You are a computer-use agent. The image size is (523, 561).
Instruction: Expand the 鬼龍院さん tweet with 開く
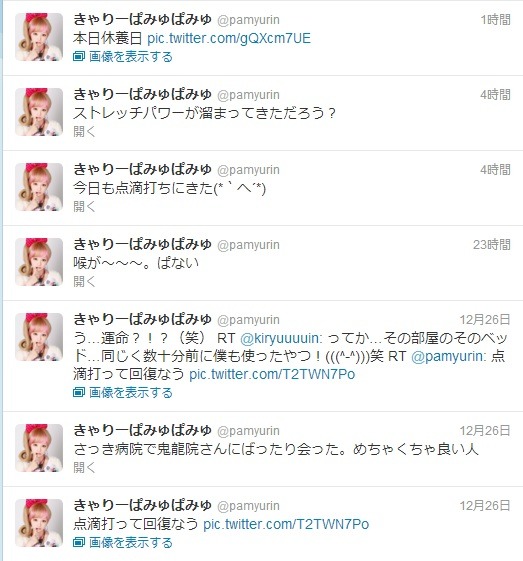click(x=84, y=467)
